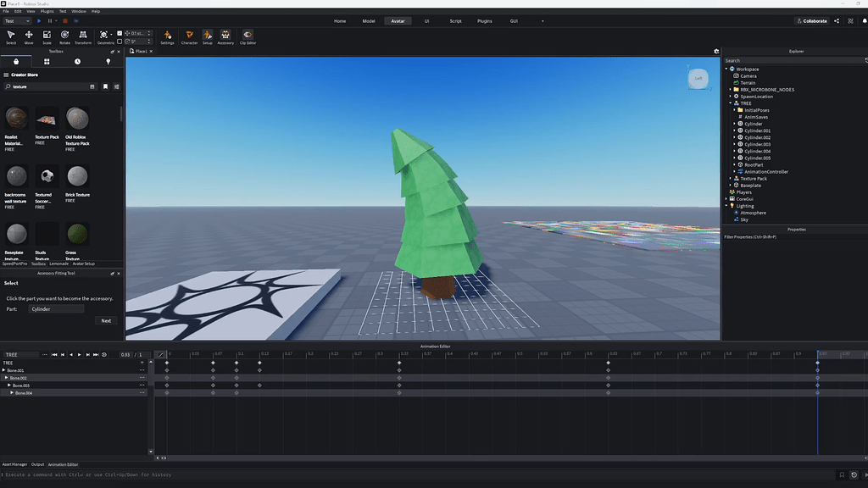Collapse the TREE model in Explorer
Viewport: 868px width, 488px height.
click(730, 103)
